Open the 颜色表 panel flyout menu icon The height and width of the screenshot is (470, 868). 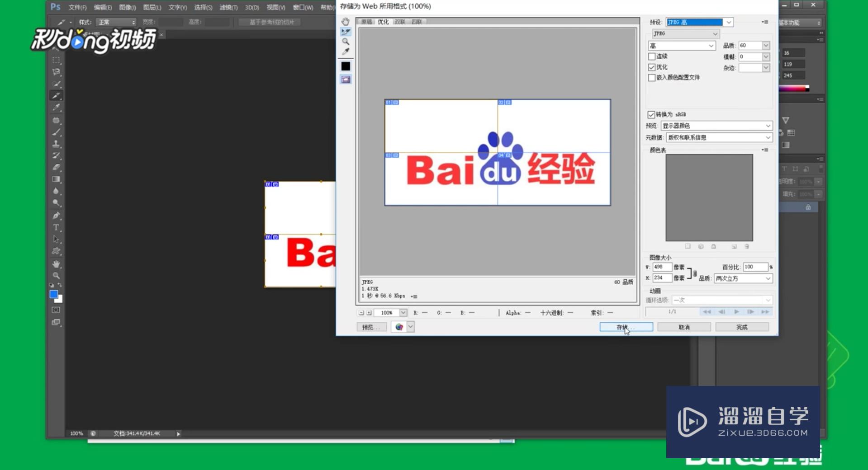[765, 150]
